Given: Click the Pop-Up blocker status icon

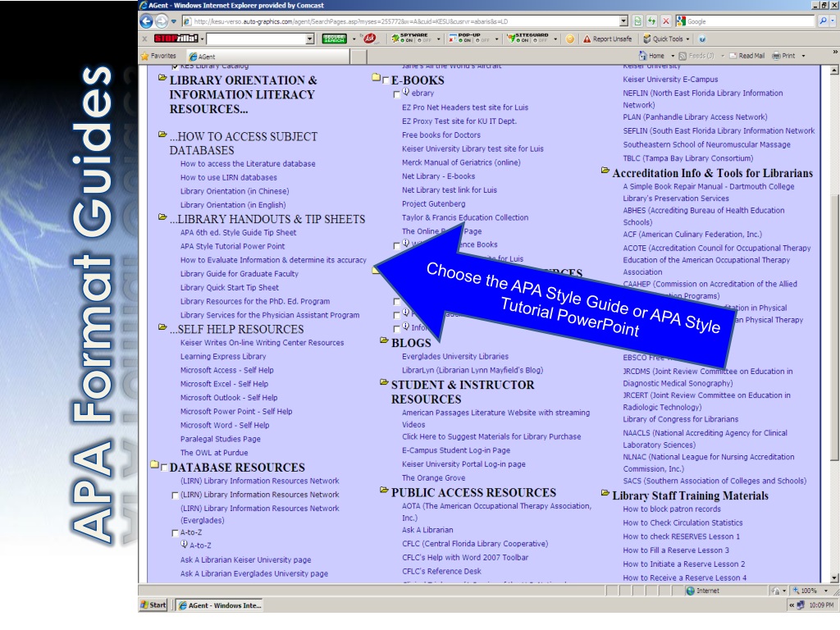Looking at the screenshot, I should (453, 39).
